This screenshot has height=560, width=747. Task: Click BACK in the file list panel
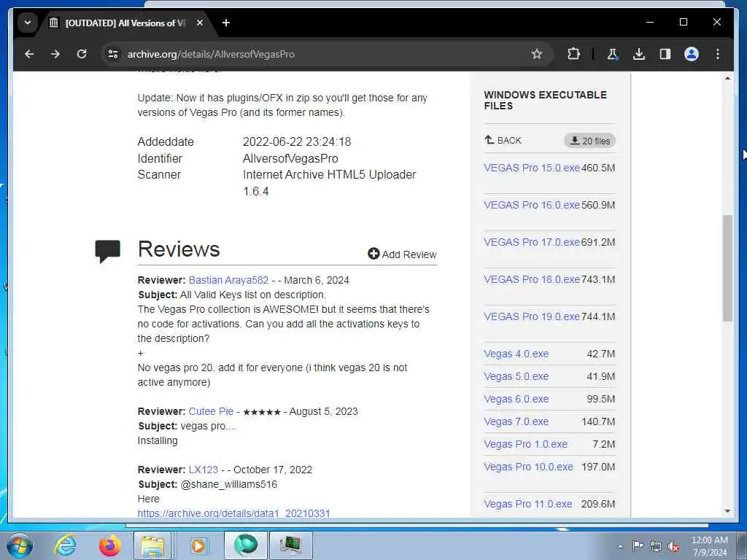tap(503, 141)
